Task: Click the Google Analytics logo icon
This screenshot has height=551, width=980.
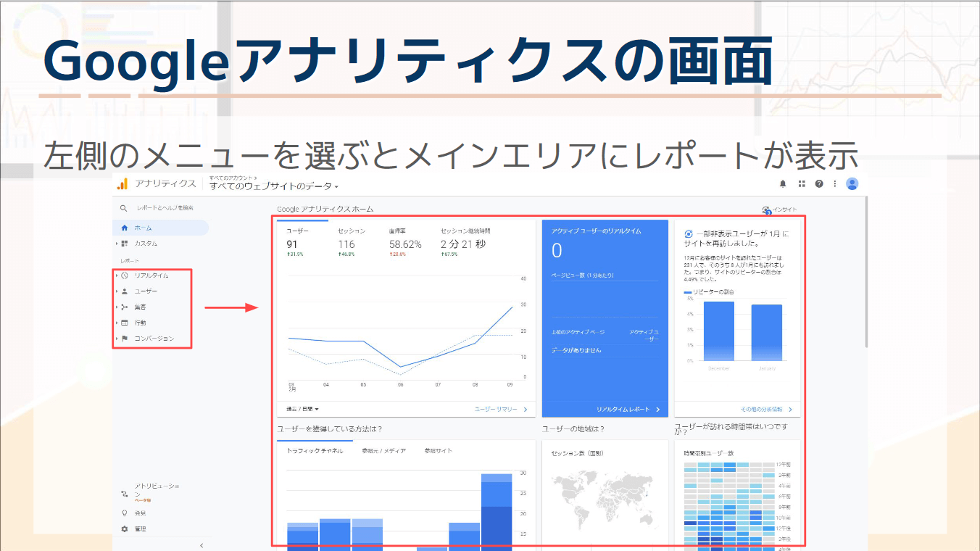Action: 123,183
